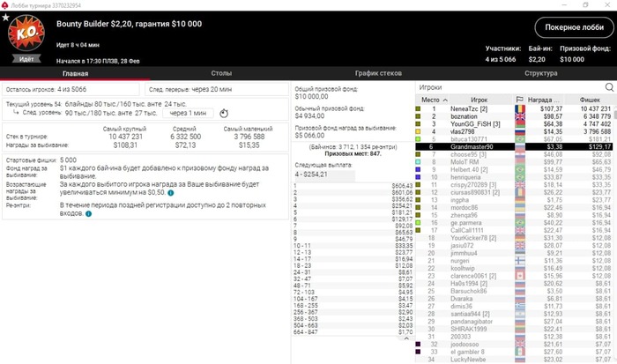Screen dimensions: 617x364
Task: Click the Идёт status badge
Action: pyautogui.click(x=26, y=59)
